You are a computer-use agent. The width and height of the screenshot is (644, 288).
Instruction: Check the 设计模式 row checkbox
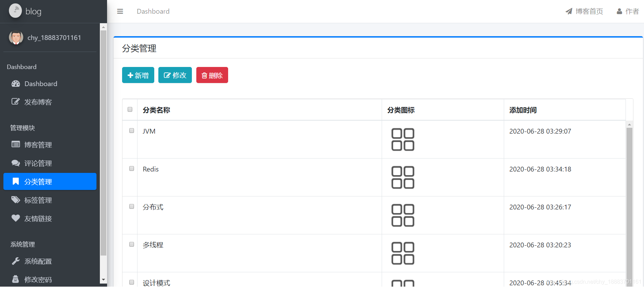click(x=132, y=282)
